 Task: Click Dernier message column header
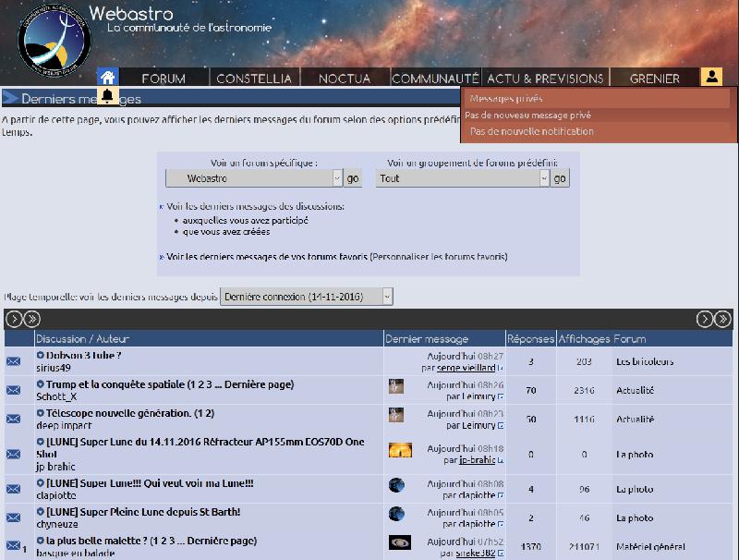pos(427,339)
